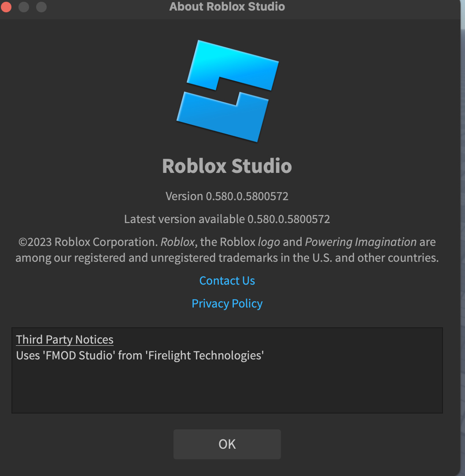Click the OK button
The width and height of the screenshot is (465, 476).
(227, 444)
